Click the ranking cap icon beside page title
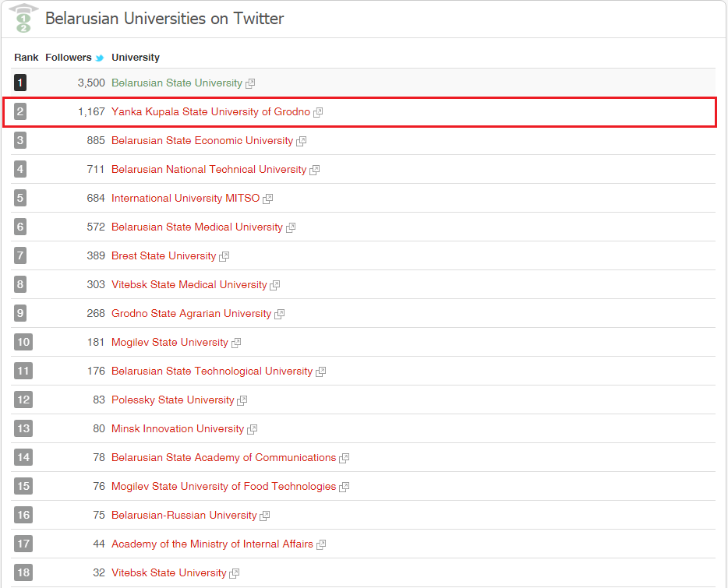Image resolution: width=728 pixels, height=588 pixels. pos(23,19)
